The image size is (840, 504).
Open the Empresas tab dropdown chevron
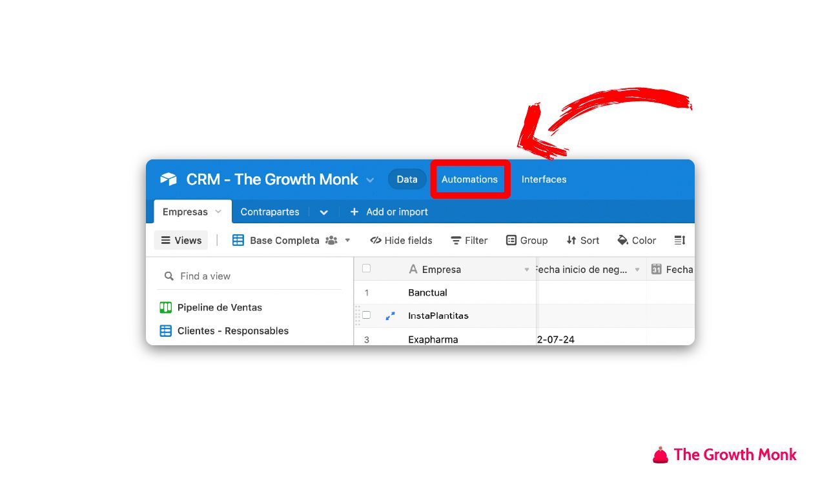218,212
